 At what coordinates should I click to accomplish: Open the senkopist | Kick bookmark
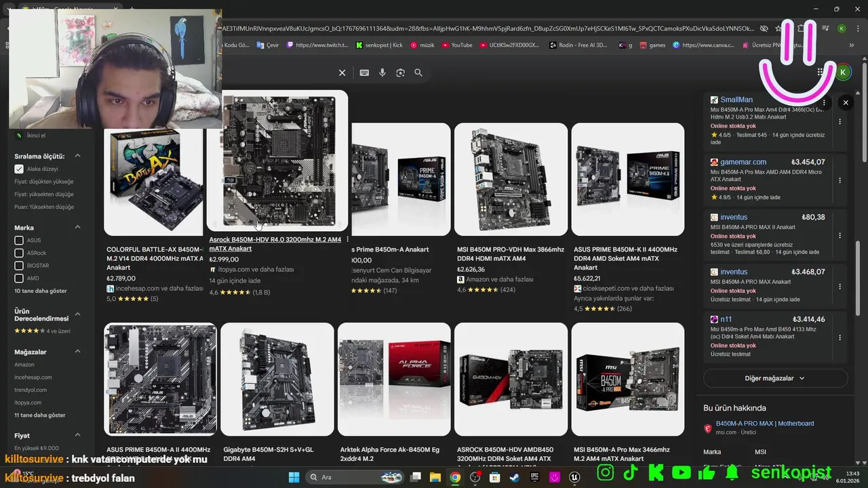(379, 45)
